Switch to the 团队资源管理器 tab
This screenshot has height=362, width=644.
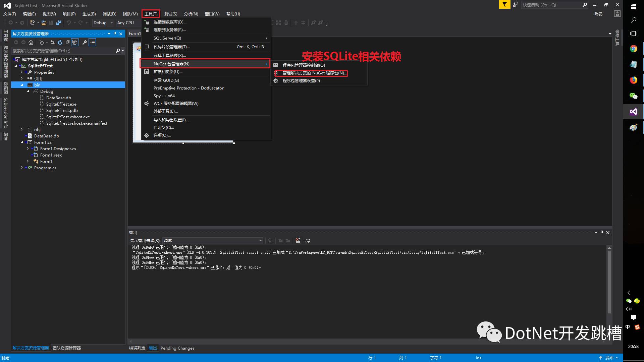tap(67, 348)
